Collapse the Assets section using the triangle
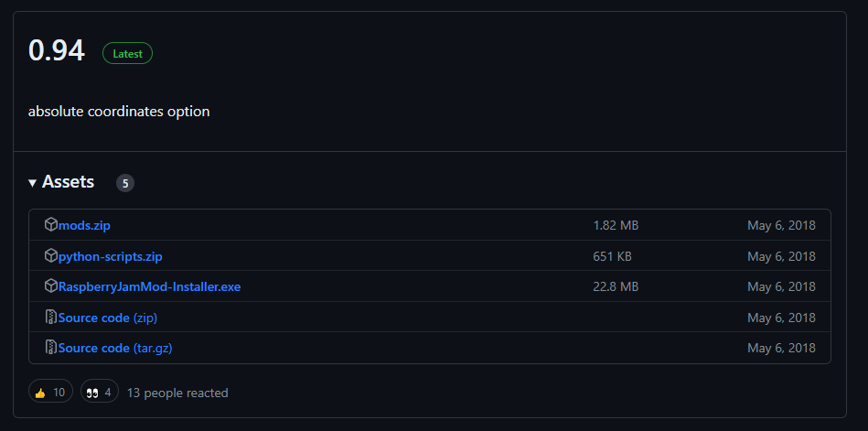This screenshot has width=868, height=431. [x=32, y=183]
